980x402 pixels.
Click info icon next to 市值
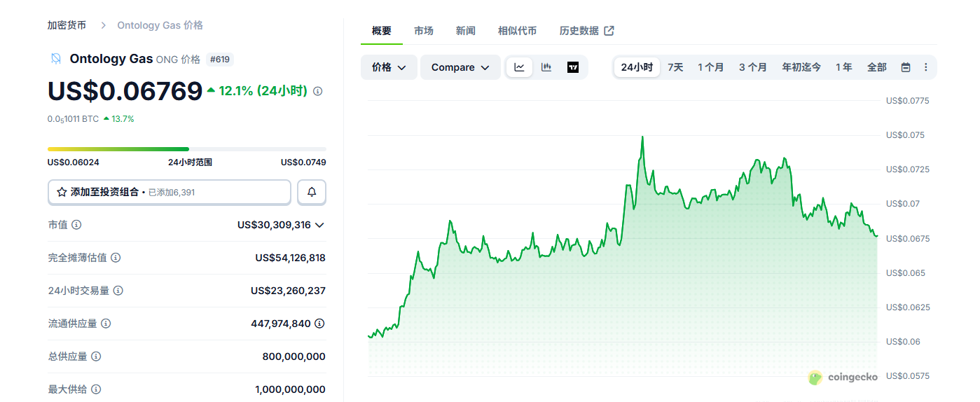(76, 225)
